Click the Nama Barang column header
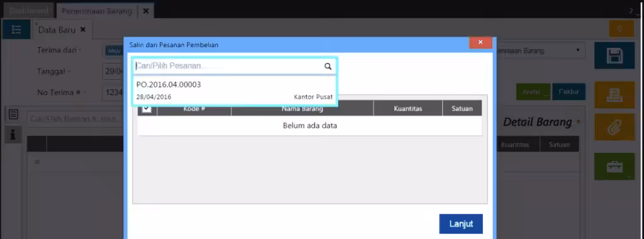The width and height of the screenshot is (644, 239). pos(303,109)
